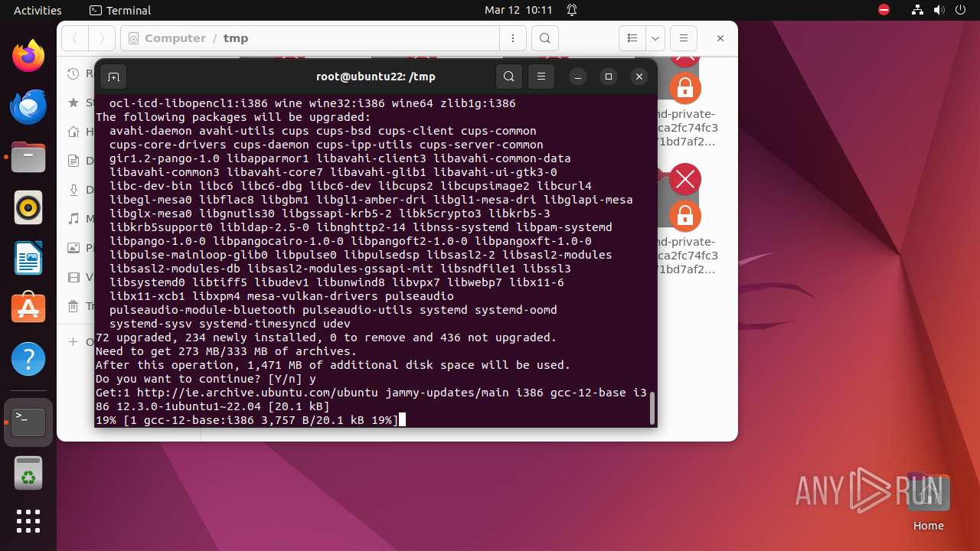Go forward in Files window
The image size is (980, 551).
pos(102,38)
